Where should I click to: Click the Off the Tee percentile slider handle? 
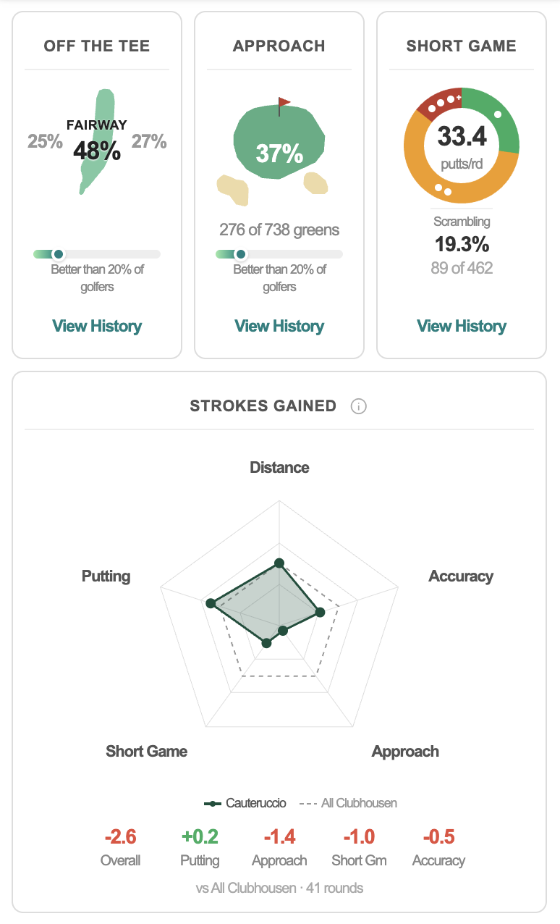57,254
